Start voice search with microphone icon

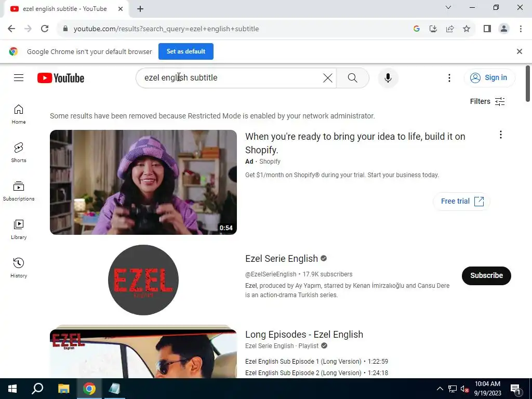point(388,78)
